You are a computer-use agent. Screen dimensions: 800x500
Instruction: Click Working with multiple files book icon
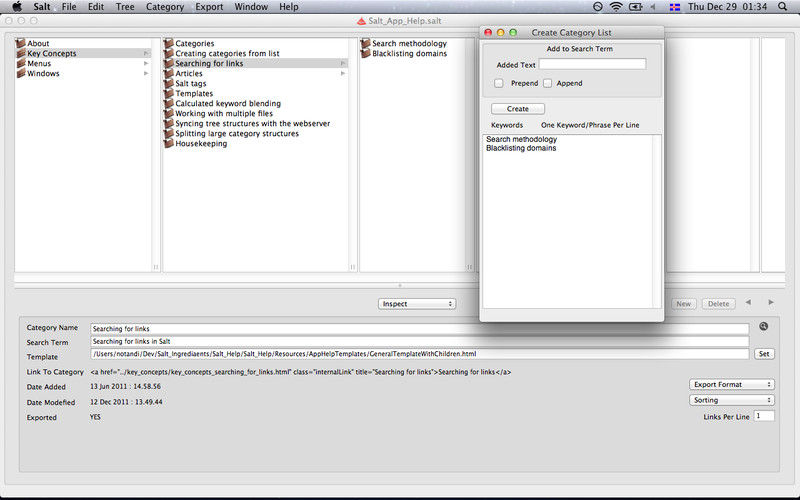tap(168, 113)
